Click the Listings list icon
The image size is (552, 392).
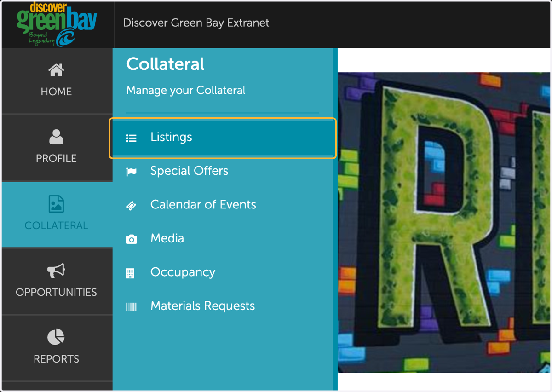pos(132,138)
